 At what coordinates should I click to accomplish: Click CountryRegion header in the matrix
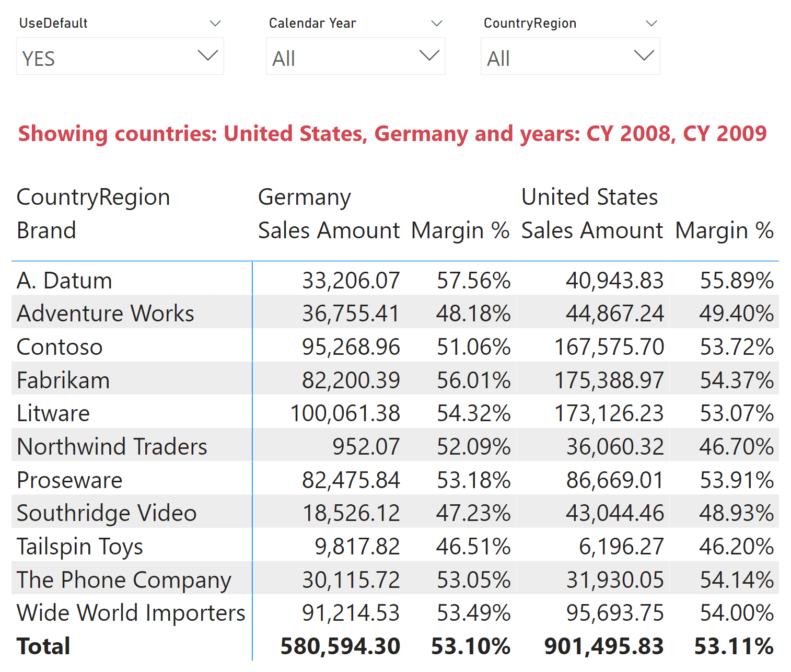[94, 198]
